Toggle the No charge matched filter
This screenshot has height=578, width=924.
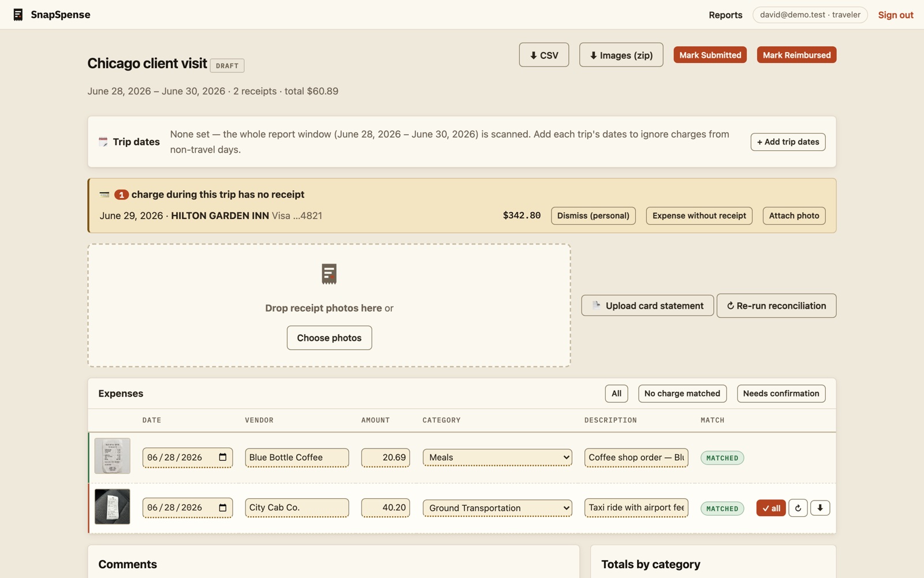[x=682, y=394]
